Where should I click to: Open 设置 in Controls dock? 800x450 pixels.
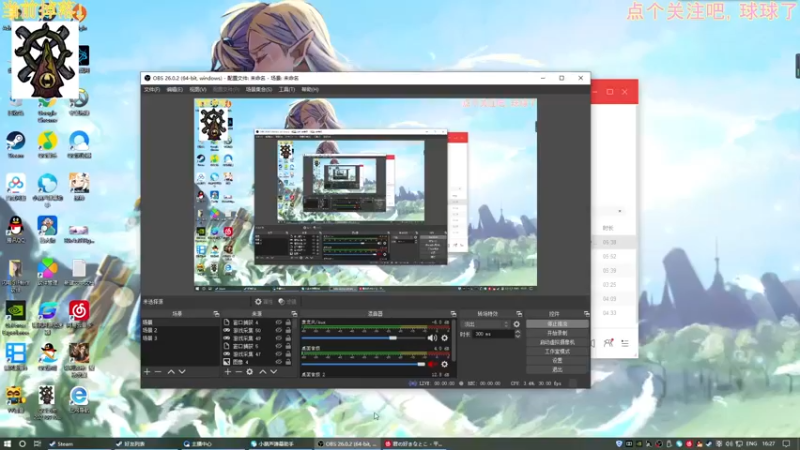(x=557, y=360)
